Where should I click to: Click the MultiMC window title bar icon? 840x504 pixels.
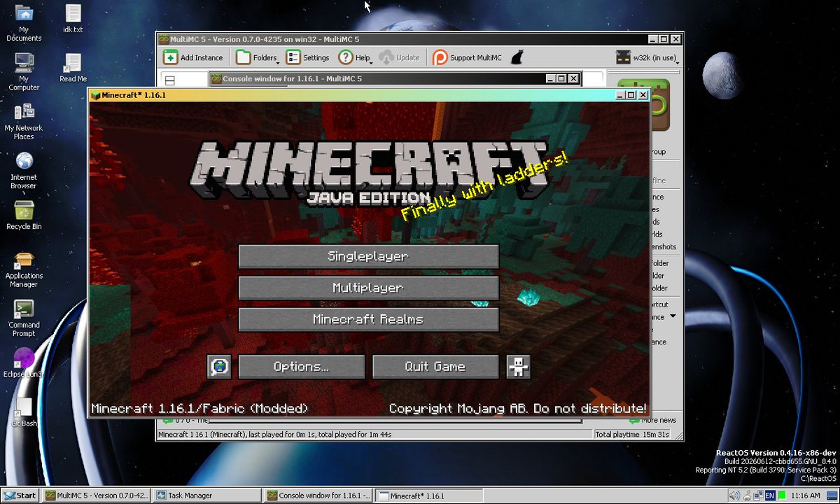pyautogui.click(x=164, y=39)
